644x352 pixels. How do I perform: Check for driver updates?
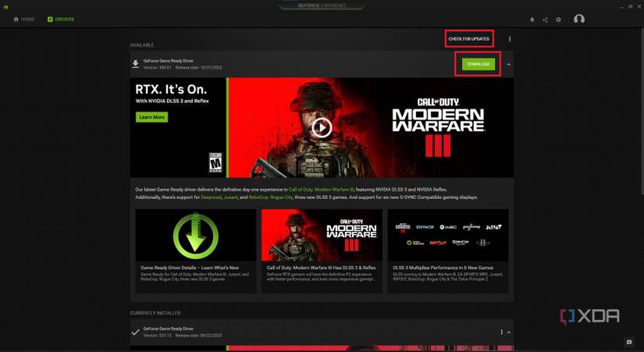click(468, 39)
